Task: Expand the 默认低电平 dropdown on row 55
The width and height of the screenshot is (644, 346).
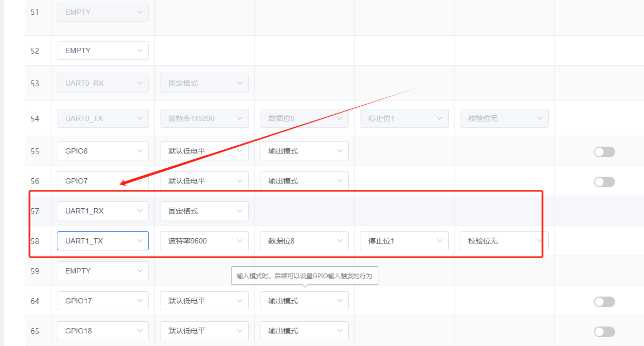Action: [x=204, y=151]
